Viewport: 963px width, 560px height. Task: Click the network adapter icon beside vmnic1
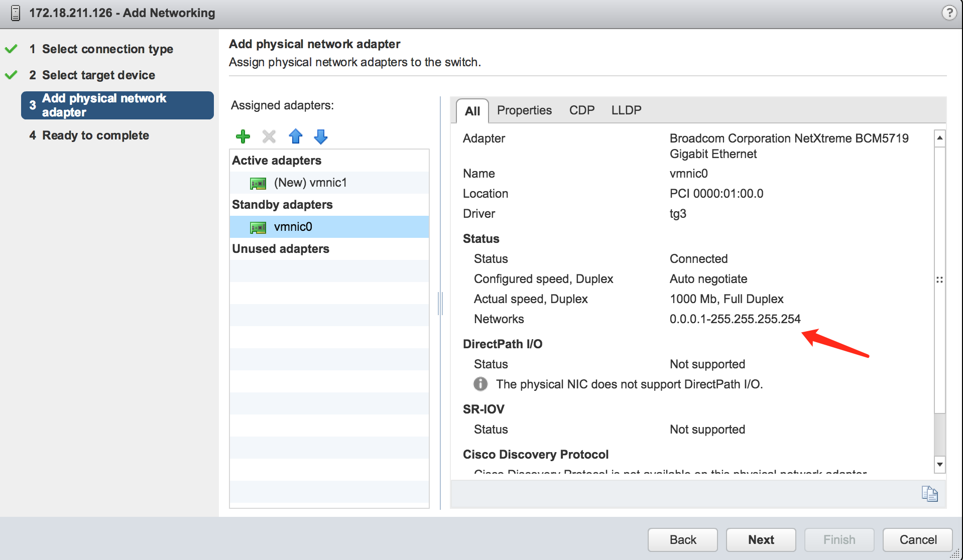pos(258,183)
